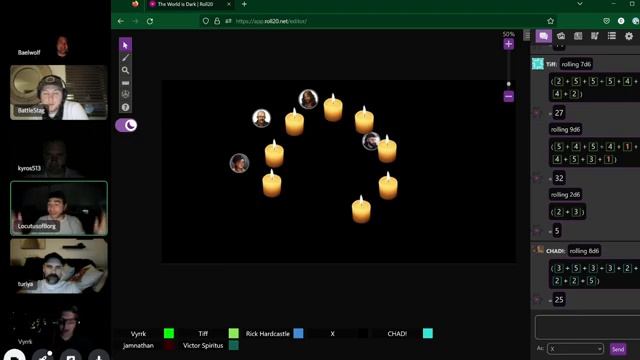Viewport: 640px width, 360px height.
Task: Click the Pocket save icon
Action: (x=607, y=21)
